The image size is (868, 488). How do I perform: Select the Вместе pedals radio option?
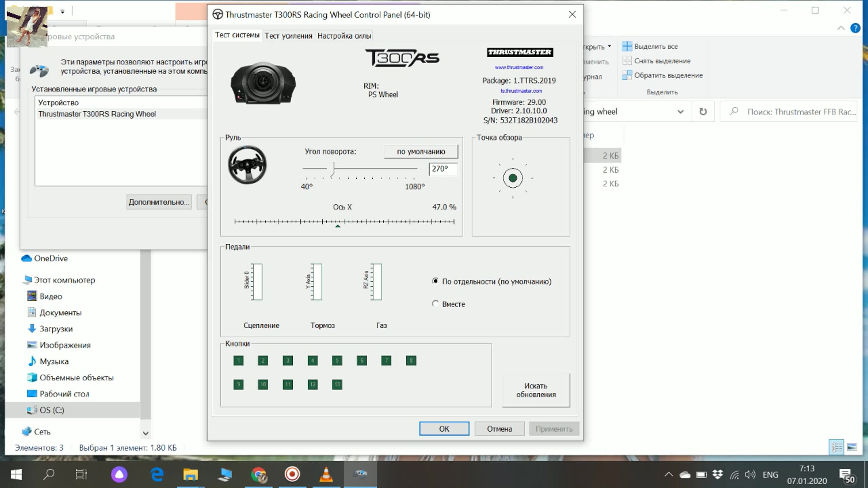pyautogui.click(x=448, y=304)
